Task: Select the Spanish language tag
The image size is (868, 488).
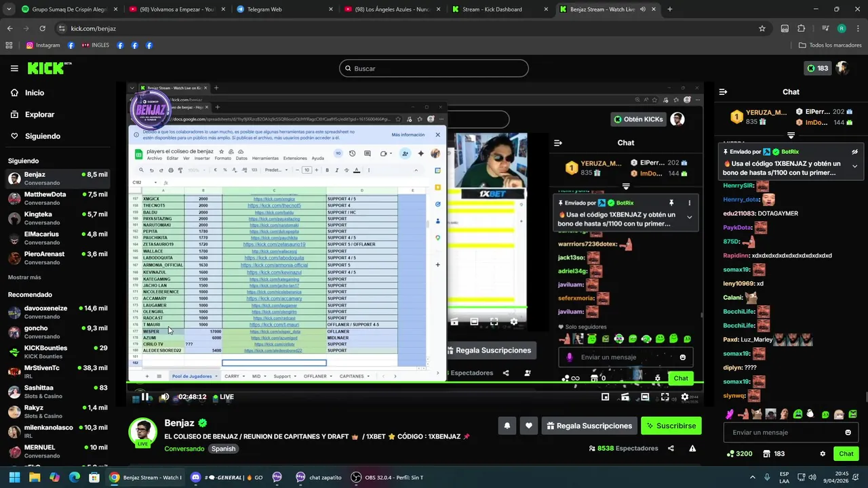Action: coord(223,449)
